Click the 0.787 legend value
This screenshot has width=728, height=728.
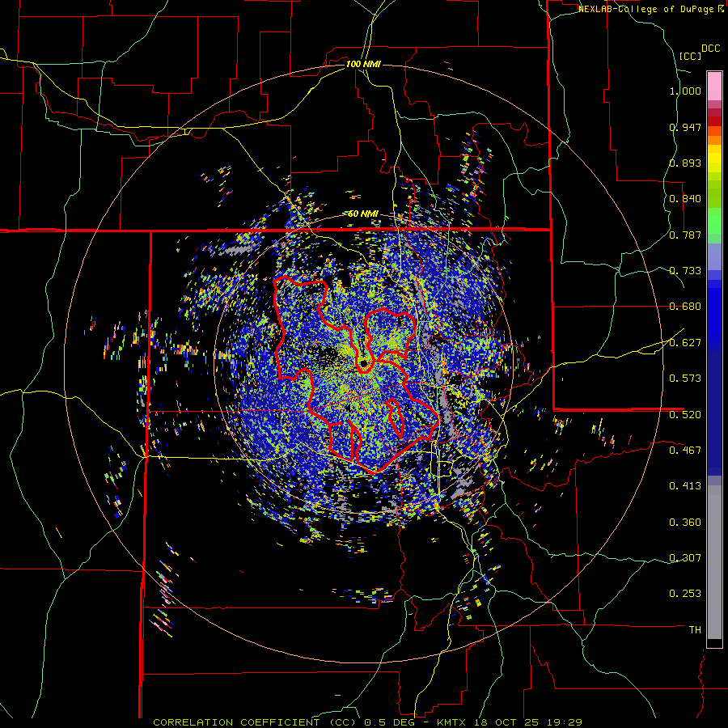point(685,235)
